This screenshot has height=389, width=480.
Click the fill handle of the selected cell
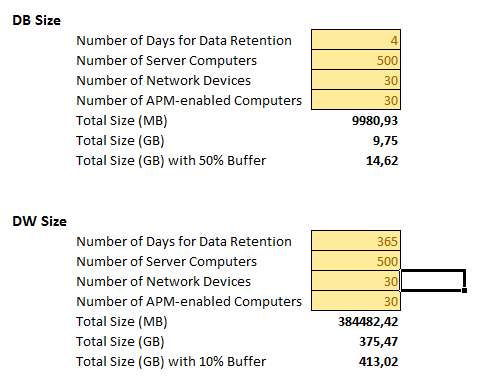click(464, 290)
